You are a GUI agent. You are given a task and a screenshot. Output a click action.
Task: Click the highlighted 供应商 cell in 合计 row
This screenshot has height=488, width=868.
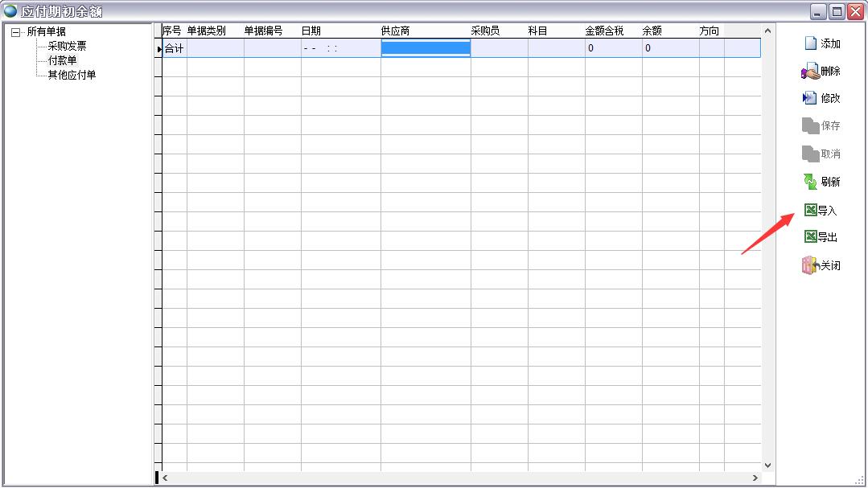425,48
